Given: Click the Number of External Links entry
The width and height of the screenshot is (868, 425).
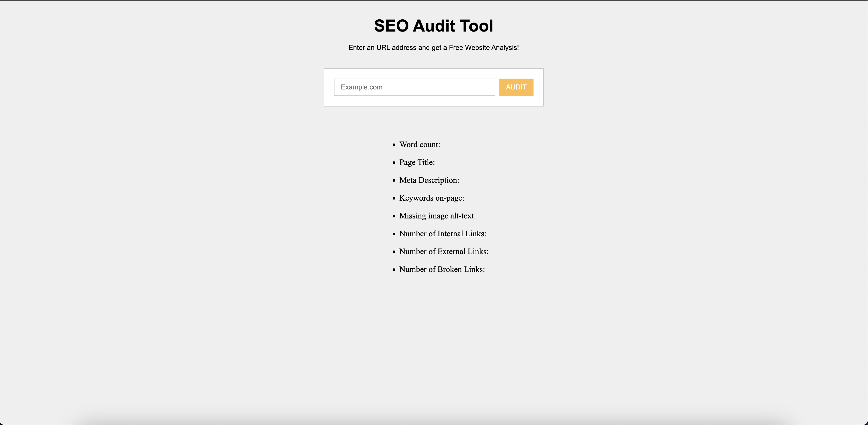Looking at the screenshot, I should 444,252.
